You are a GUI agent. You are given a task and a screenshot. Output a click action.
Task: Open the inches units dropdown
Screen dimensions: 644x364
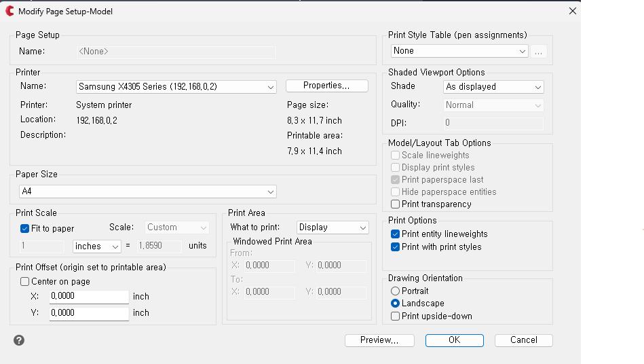[97, 246]
